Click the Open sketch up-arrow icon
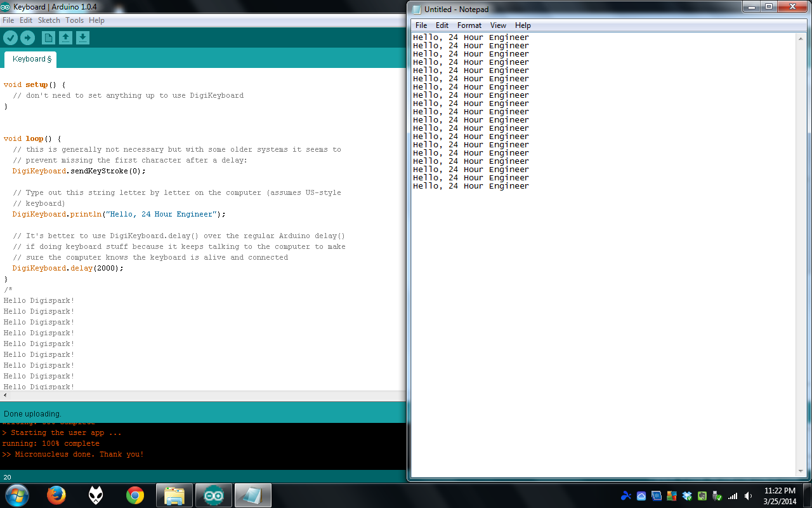812x508 pixels. click(x=65, y=38)
